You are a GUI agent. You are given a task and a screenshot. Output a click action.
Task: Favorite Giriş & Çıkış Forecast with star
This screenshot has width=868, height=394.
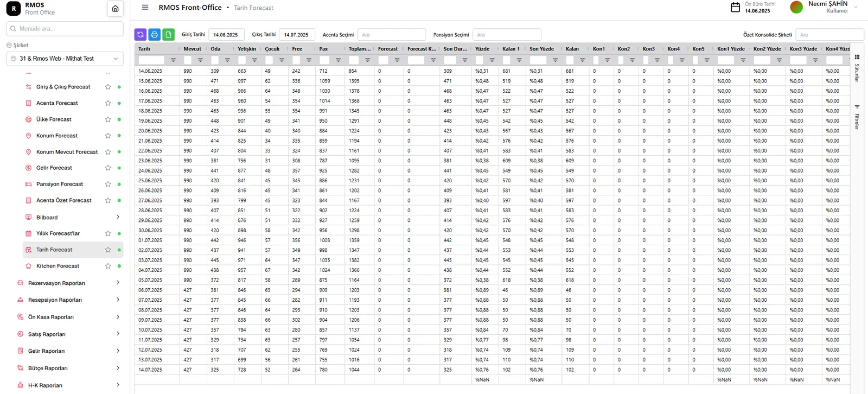108,87
